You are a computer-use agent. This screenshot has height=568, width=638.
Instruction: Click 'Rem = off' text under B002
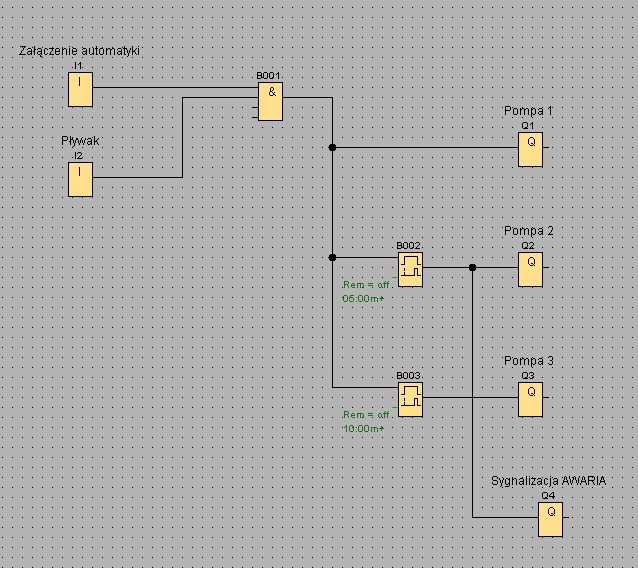(366, 284)
